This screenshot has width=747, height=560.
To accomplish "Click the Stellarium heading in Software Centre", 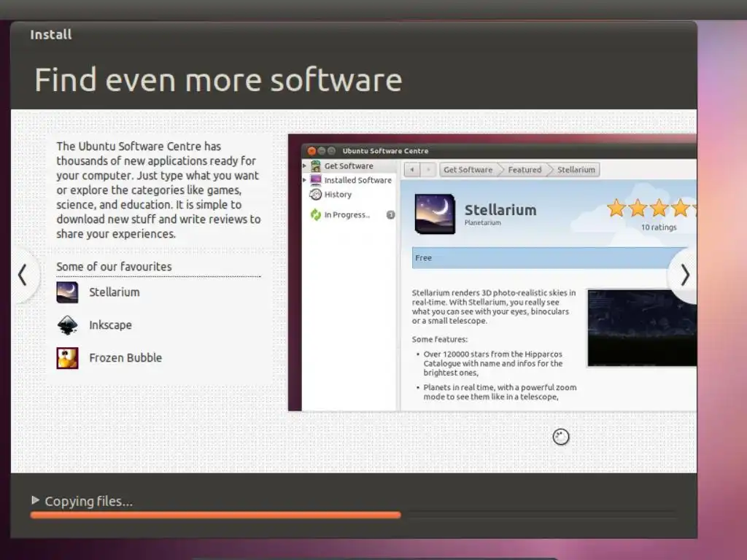I will pyautogui.click(x=500, y=210).
